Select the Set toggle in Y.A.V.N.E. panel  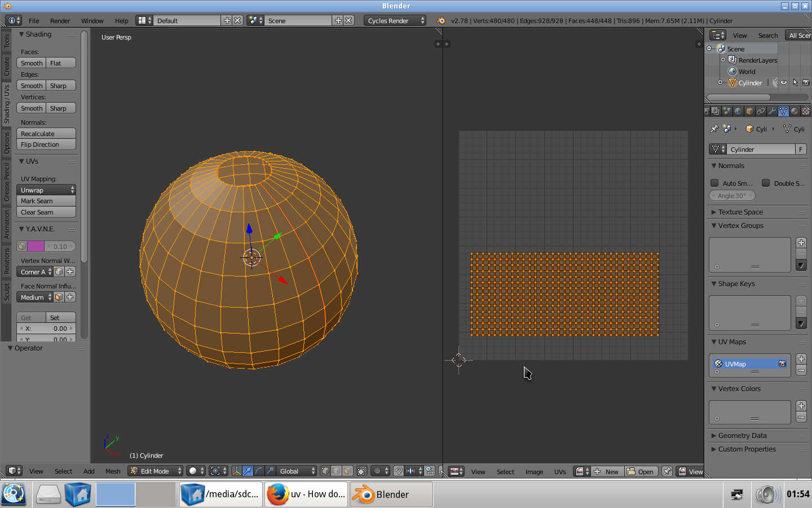[61, 317]
